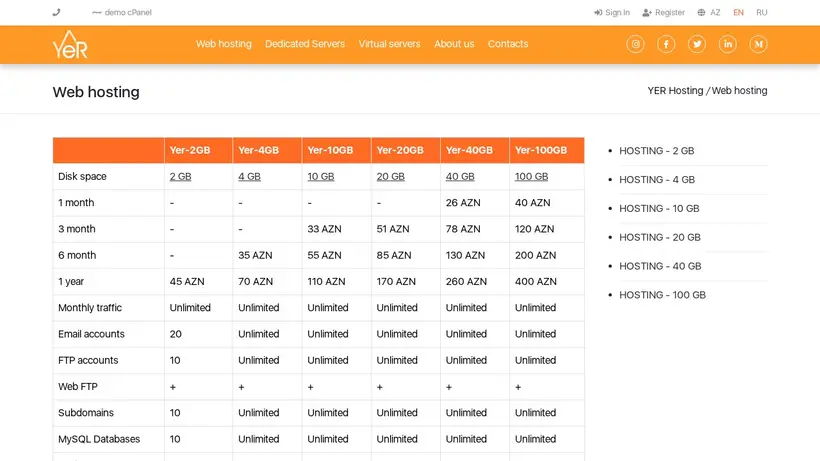820x461 pixels.
Task: Open the 4 GB disk space link
Action: [x=249, y=177]
